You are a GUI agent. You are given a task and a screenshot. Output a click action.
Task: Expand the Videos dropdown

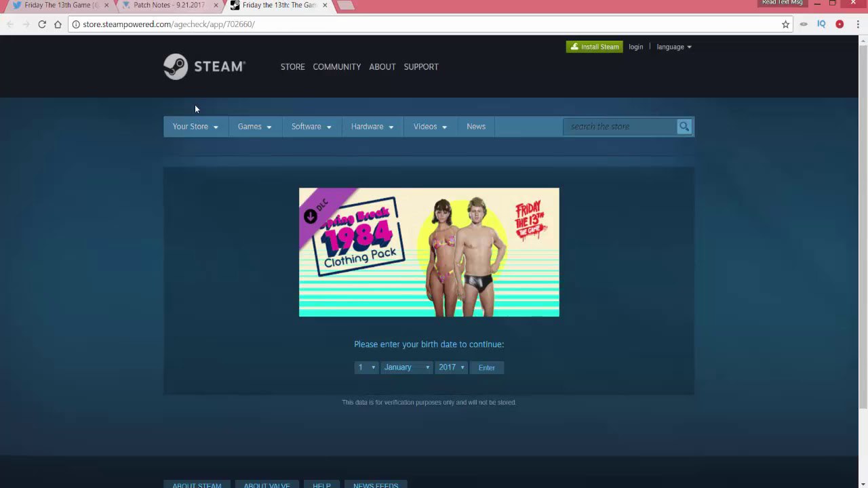pyautogui.click(x=431, y=127)
